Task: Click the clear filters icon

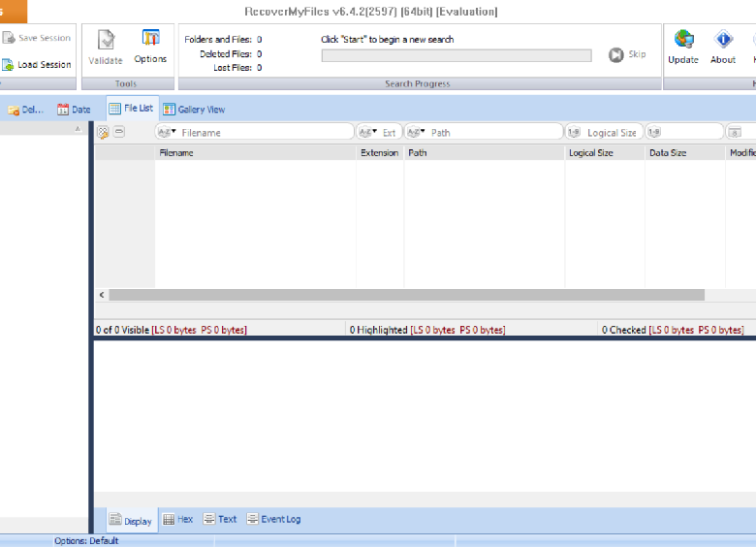Action: (x=103, y=132)
